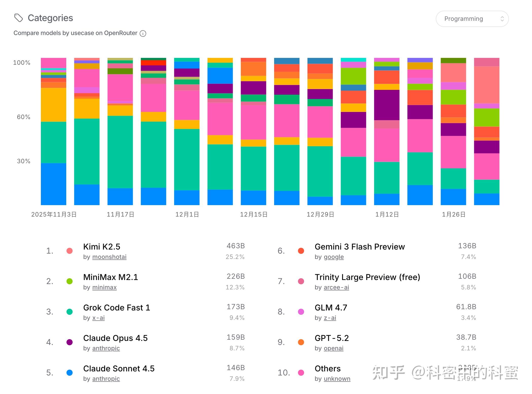Open the Programming category dropdown
The height and width of the screenshot is (394, 532).
(472, 19)
